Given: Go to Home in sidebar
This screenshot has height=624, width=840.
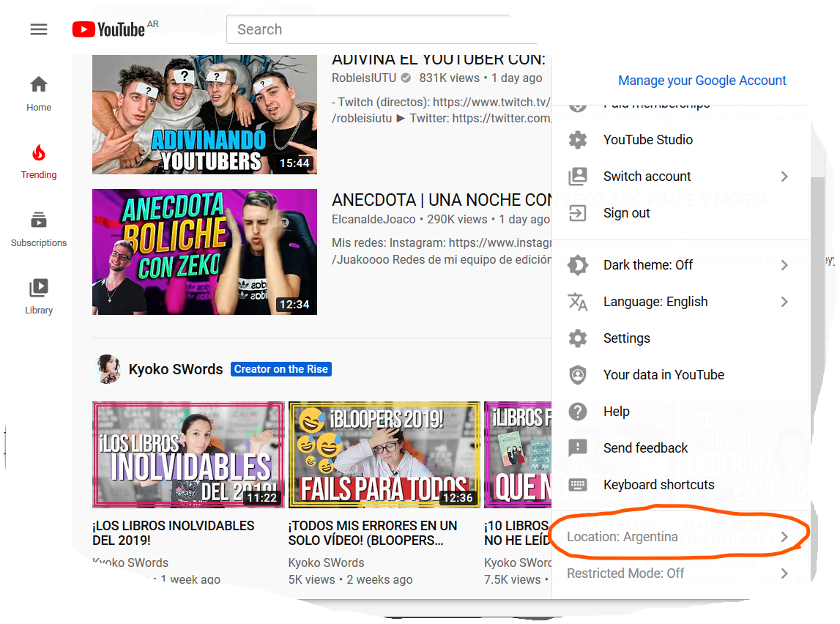Looking at the screenshot, I should click(x=39, y=94).
